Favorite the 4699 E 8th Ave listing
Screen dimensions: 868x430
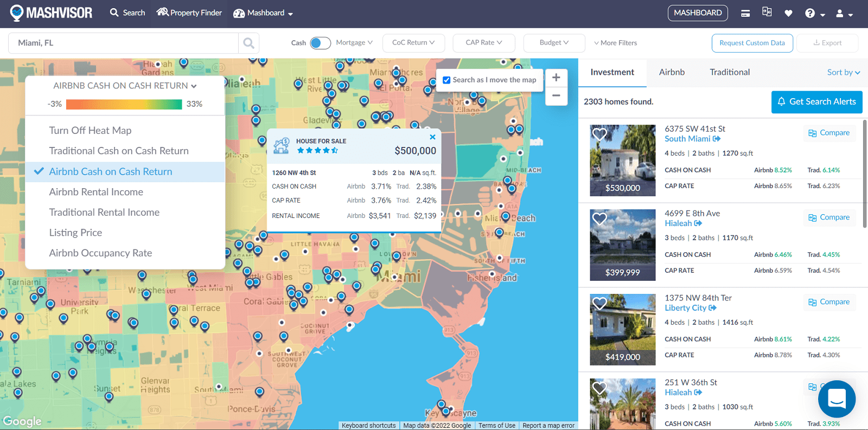click(x=599, y=219)
